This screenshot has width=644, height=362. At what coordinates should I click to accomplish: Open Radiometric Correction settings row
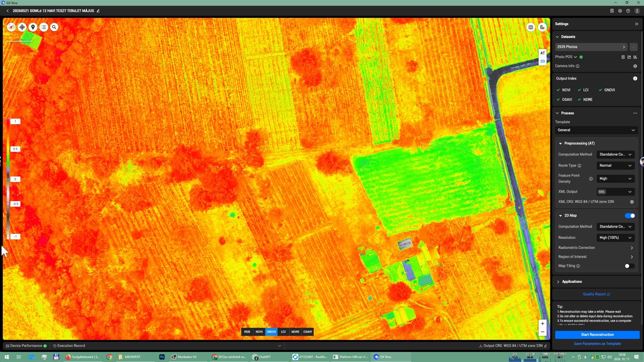pyautogui.click(x=596, y=248)
